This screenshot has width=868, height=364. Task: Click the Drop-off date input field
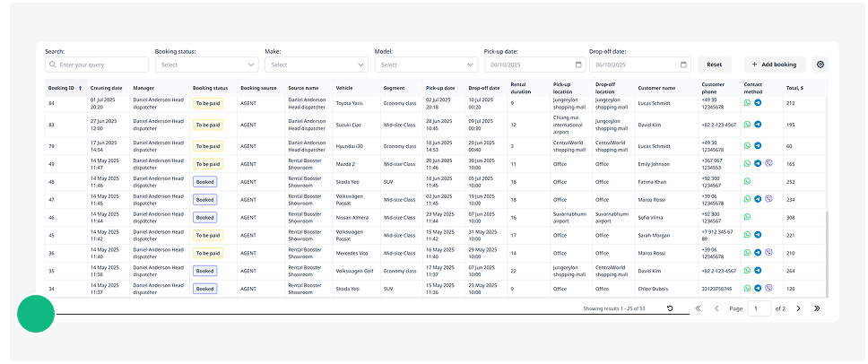click(640, 65)
